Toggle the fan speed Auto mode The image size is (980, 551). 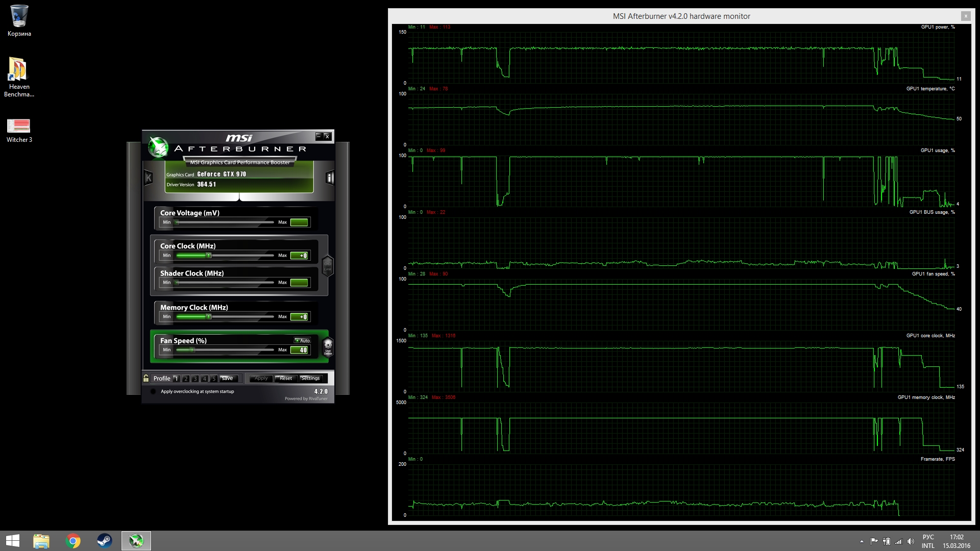(x=303, y=340)
